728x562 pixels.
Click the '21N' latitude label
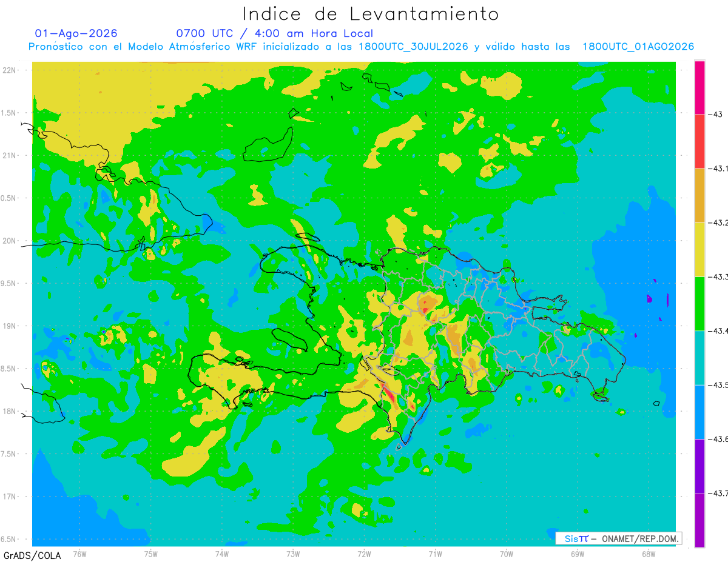[10, 155]
